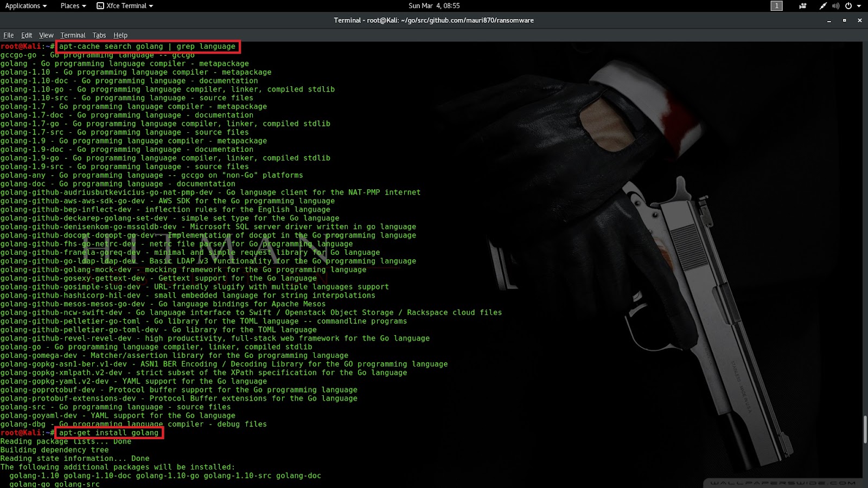Click the 'golang-github-golang-mock-dev' line
Screen dimensions: 868x488
click(183, 270)
